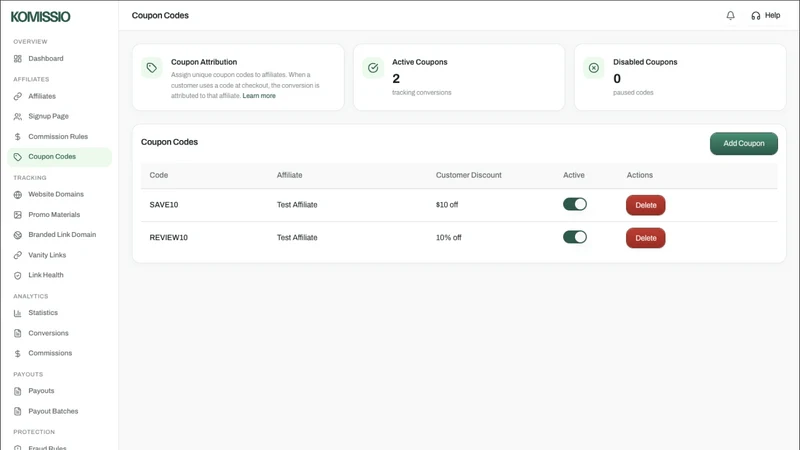Click the 10% off discount value

click(x=448, y=237)
